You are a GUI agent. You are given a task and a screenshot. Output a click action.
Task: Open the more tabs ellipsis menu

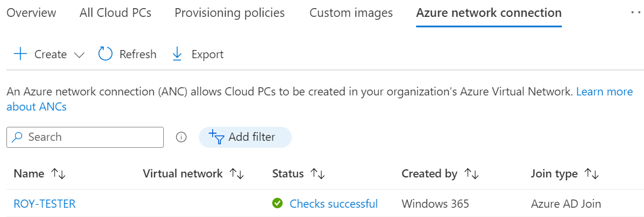coord(636,13)
